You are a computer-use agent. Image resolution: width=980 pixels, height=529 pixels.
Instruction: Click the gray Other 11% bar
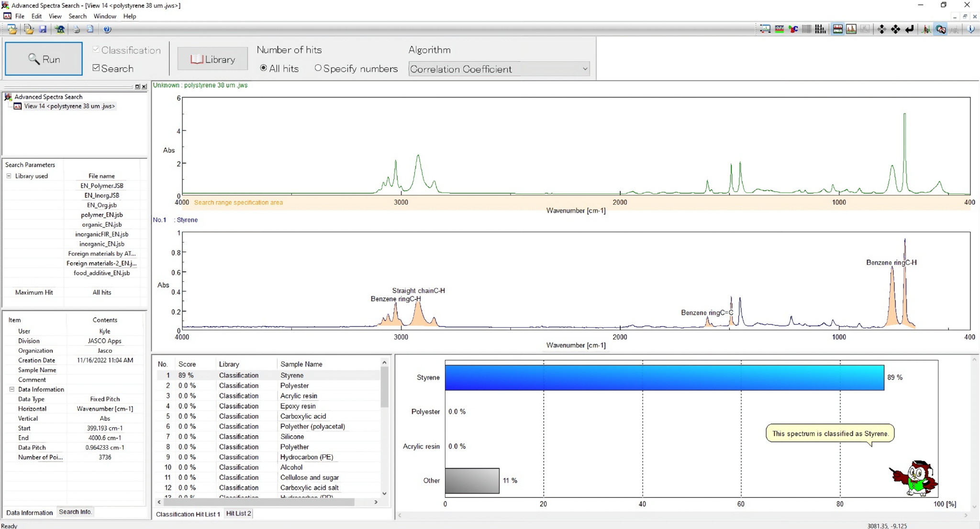[x=472, y=481]
